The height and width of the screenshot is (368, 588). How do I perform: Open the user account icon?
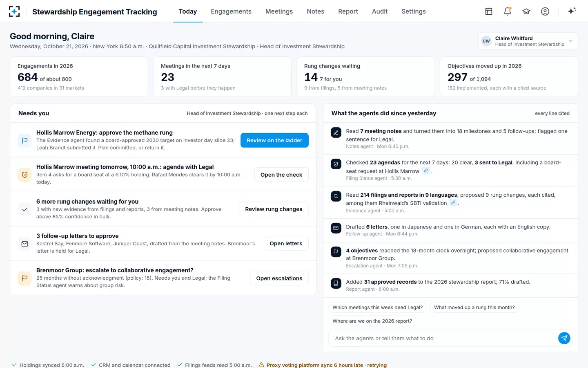pyautogui.click(x=545, y=11)
